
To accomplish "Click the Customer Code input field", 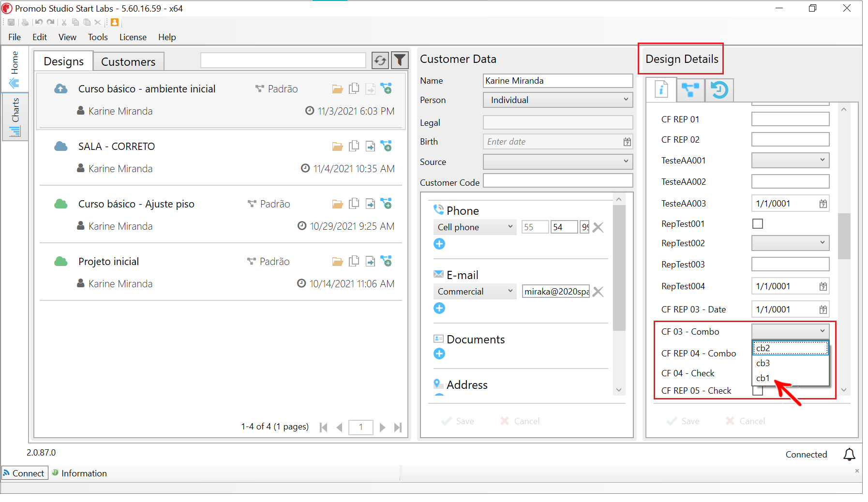I will coord(558,181).
